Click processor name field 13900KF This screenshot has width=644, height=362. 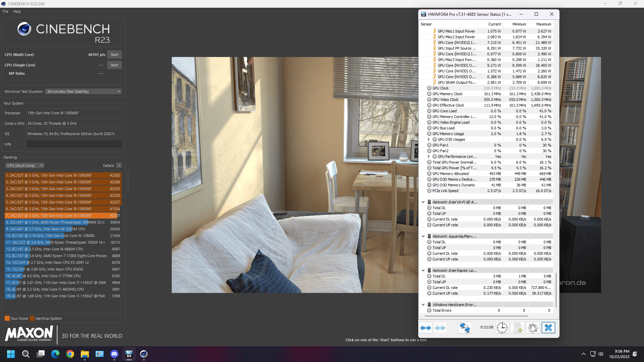[x=74, y=113]
